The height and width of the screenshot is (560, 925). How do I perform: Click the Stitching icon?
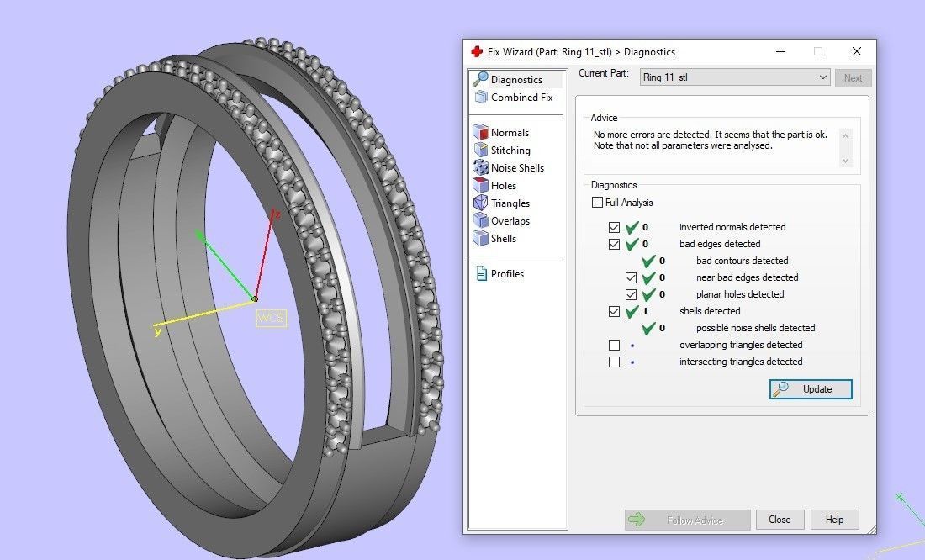click(481, 150)
